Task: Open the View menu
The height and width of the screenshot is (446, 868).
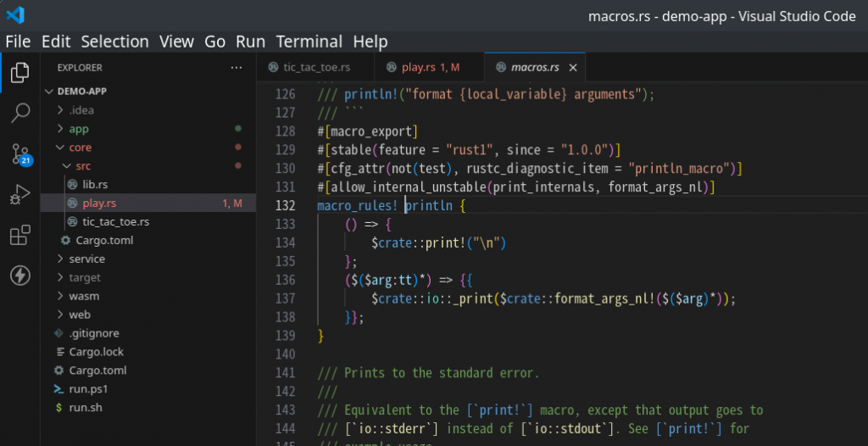Action: pos(176,42)
